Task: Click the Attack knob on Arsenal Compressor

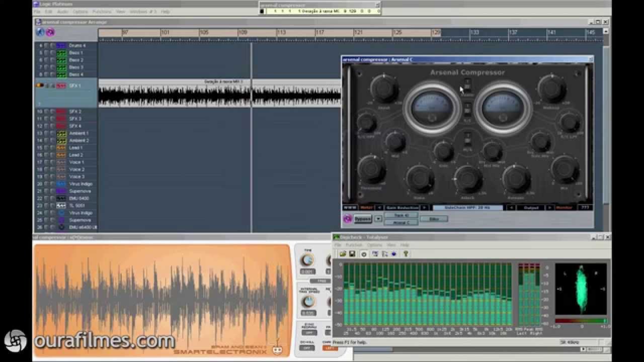Action: coord(468,178)
